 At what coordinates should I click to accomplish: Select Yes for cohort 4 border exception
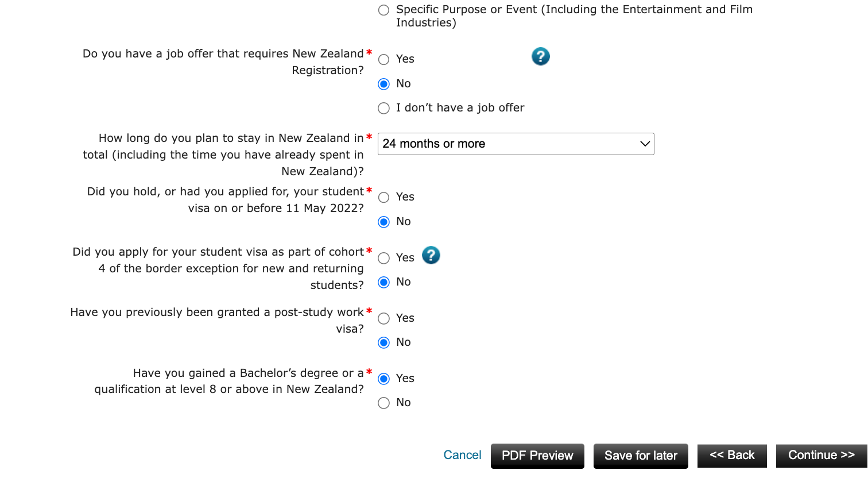(x=384, y=259)
